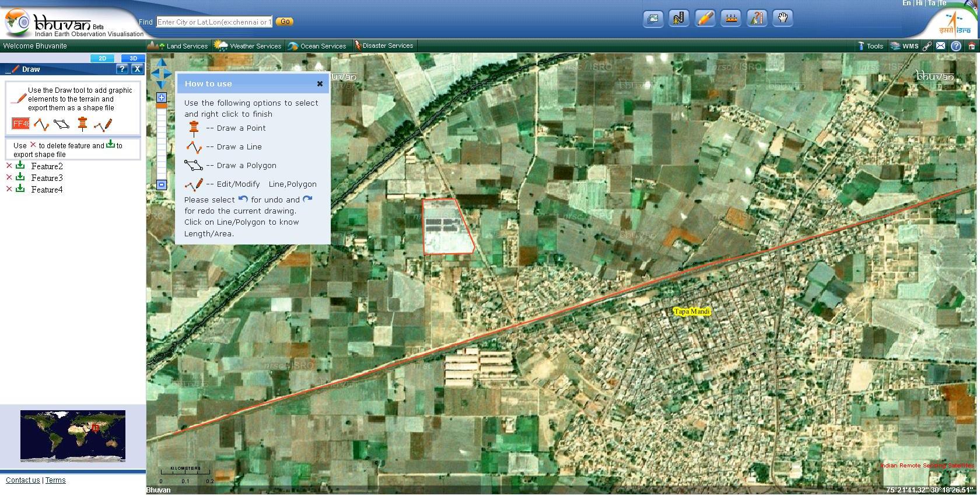This screenshot has height=496, width=980.
Task: Open the Tools menu
Action: [870, 46]
